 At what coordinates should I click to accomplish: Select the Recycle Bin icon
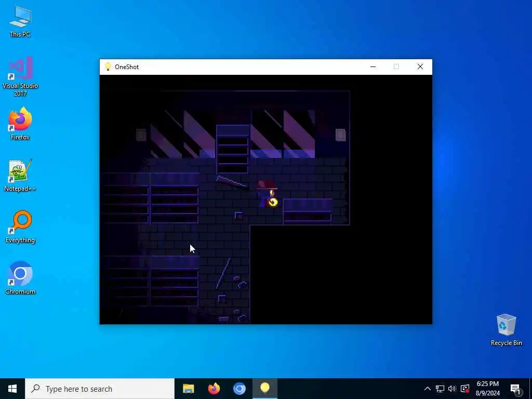click(506, 329)
